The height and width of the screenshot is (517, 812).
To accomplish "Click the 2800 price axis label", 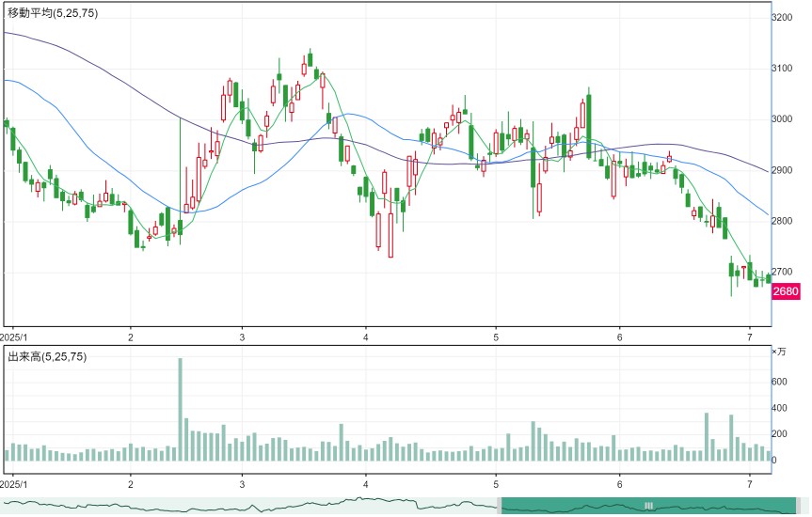I will [782, 221].
